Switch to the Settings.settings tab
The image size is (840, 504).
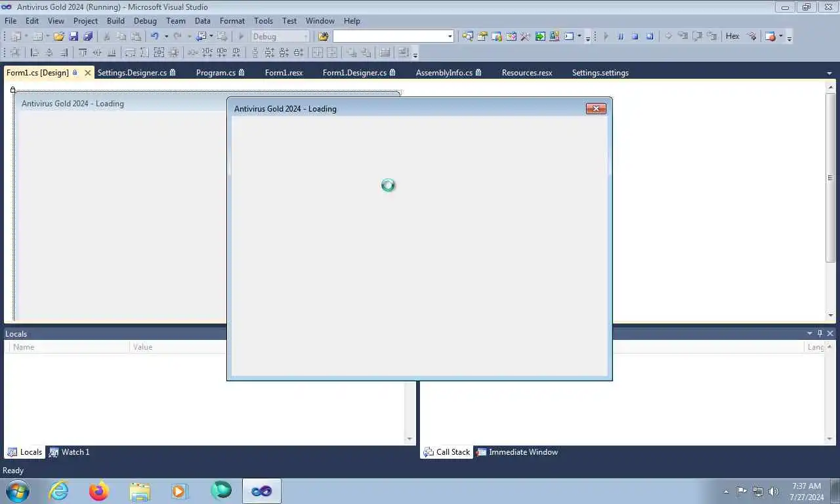point(600,73)
